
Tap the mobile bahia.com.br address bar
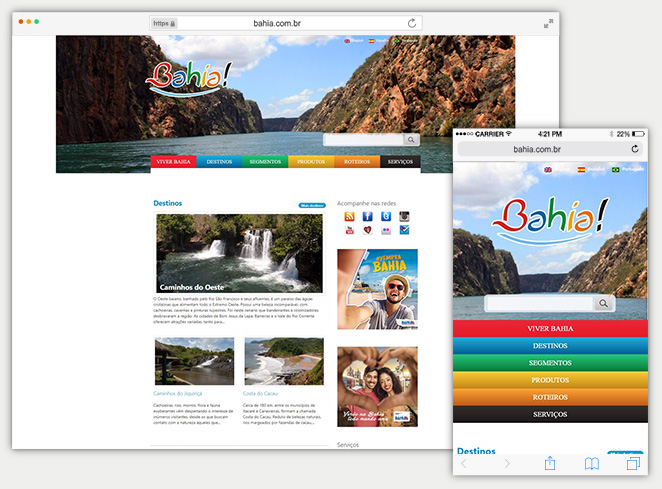tap(550, 149)
